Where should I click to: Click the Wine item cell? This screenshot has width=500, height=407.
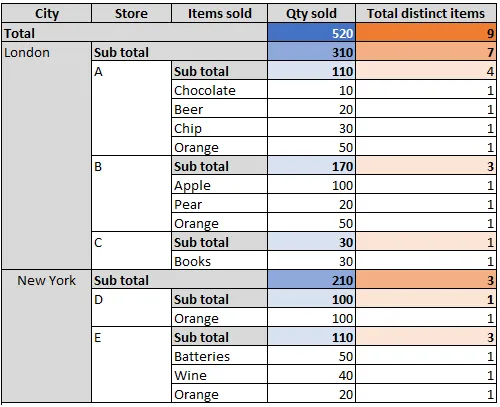pyautogui.click(x=220, y=375)
